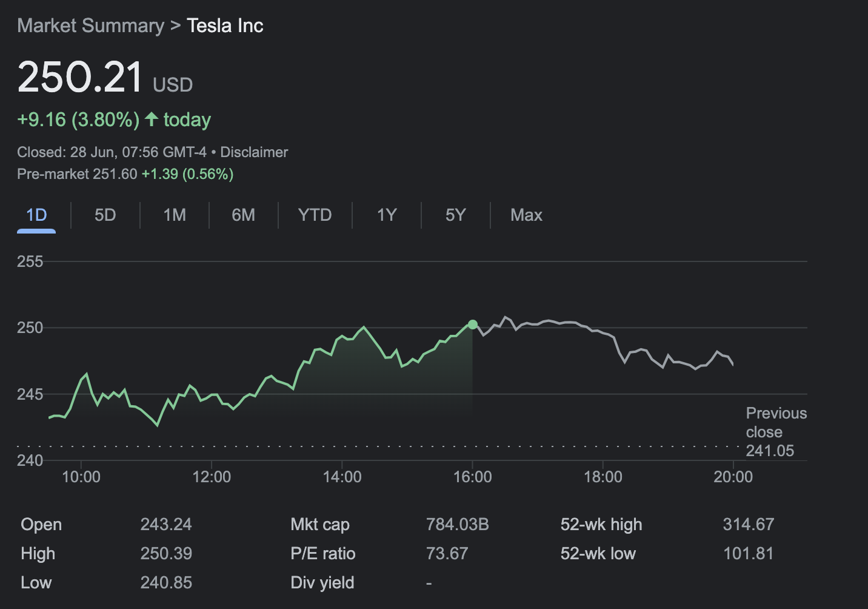This screenshot has height=609, width=868.
Task: Click the P/E ratio label
Action: click(x=323, y=553)
